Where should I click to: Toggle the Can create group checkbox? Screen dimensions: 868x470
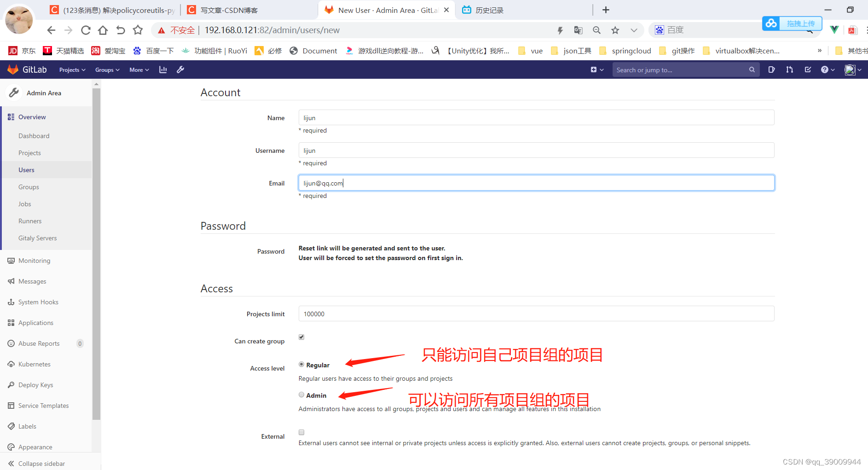tap(301, 337)
